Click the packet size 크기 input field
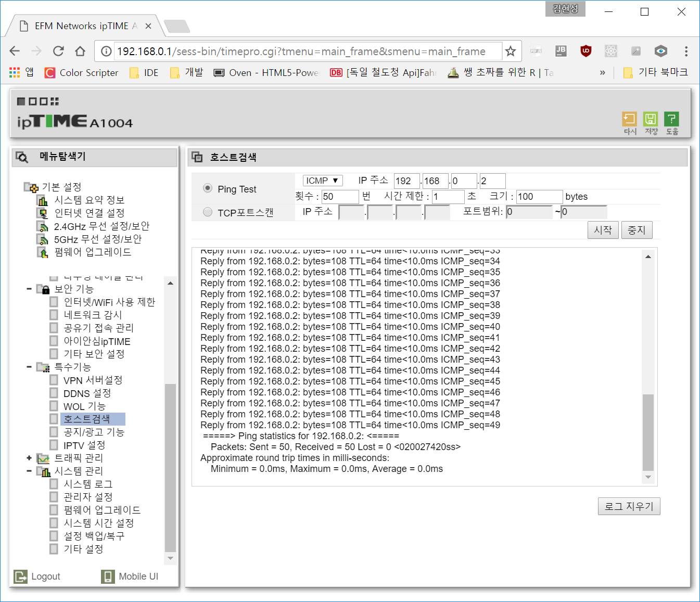This screenshot has height=602, width=700. [540, 197]
